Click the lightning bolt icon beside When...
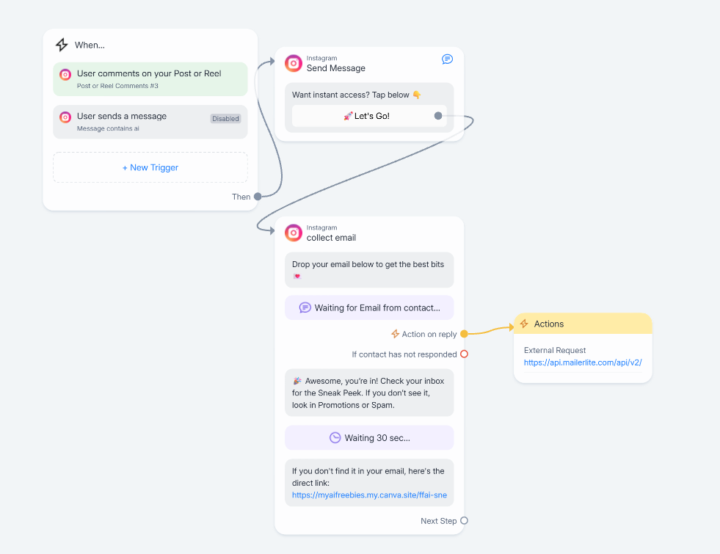 point(62,45)
